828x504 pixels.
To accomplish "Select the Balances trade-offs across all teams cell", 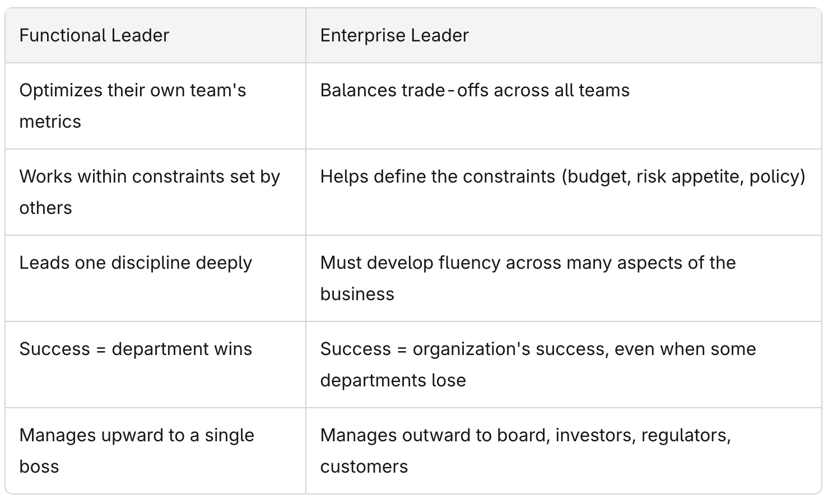I will coord(564,106).
